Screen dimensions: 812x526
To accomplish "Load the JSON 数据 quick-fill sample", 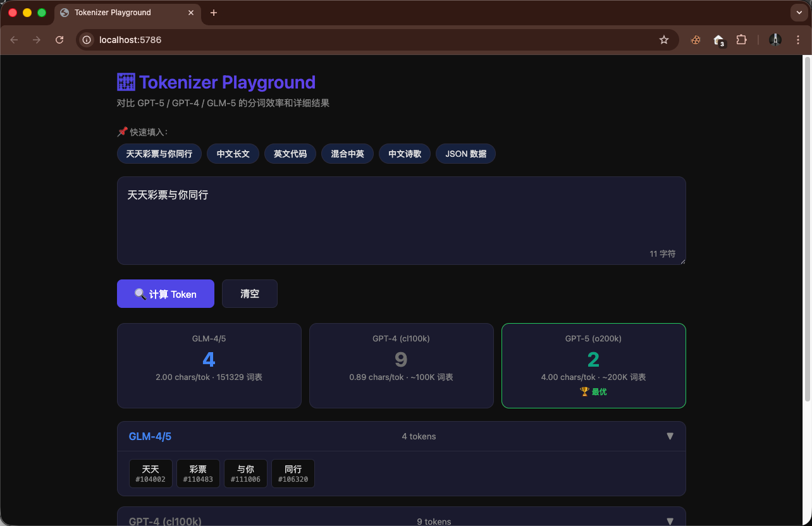I will click(465, 154).
